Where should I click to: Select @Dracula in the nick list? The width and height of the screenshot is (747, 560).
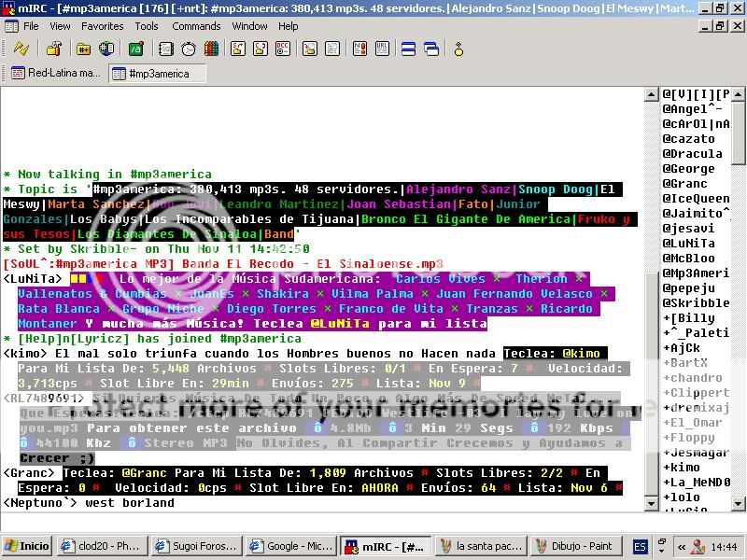point(692,154)
